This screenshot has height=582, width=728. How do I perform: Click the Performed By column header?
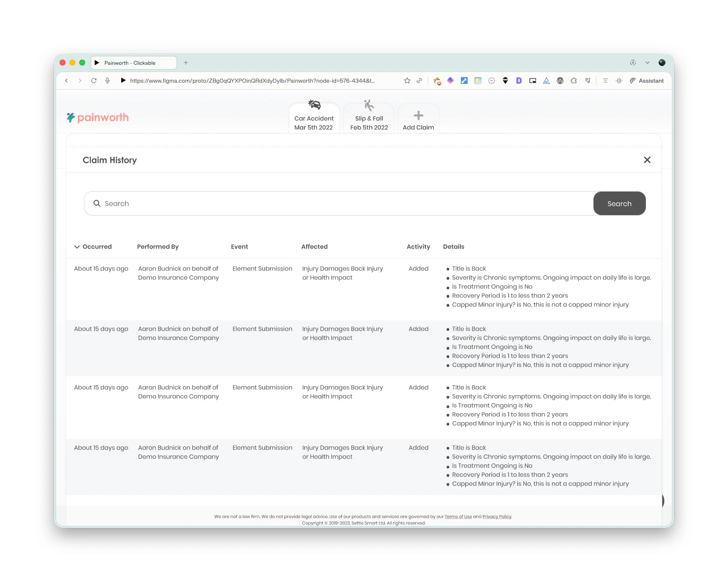[158, 247]
